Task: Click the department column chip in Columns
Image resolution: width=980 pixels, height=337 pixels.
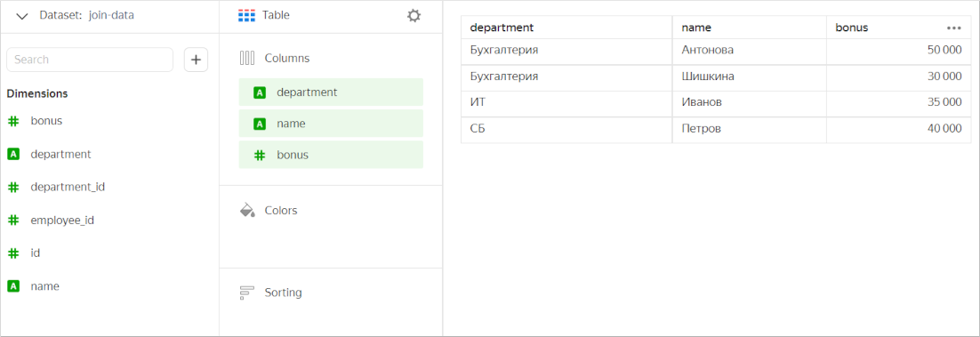Action: [331, 92]
